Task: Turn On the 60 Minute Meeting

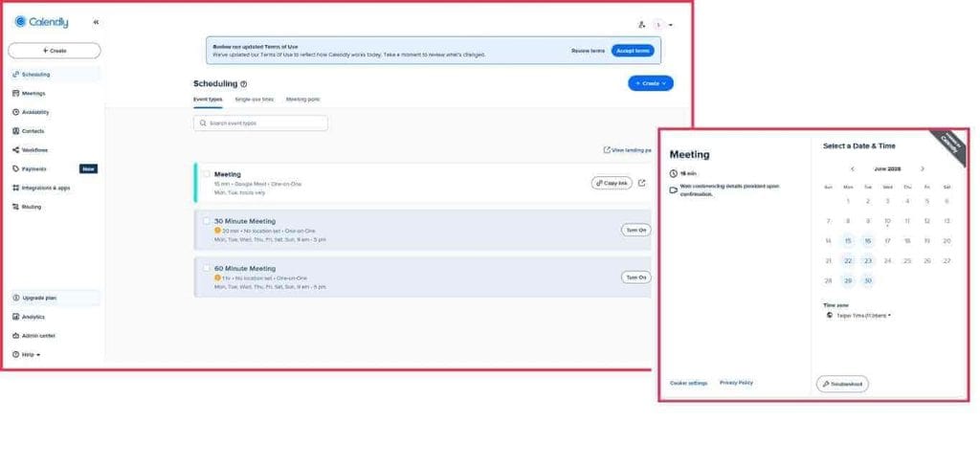Action: [635, 277]
